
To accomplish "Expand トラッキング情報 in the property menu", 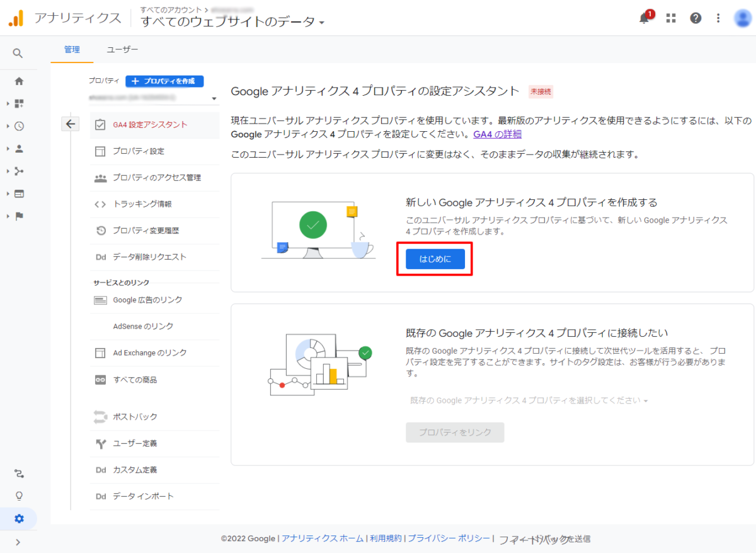I will point(154,204).
